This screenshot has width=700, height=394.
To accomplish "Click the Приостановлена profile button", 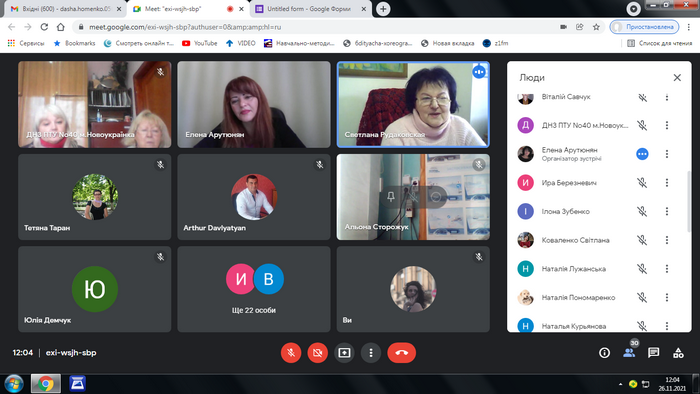I will [644, 27].
